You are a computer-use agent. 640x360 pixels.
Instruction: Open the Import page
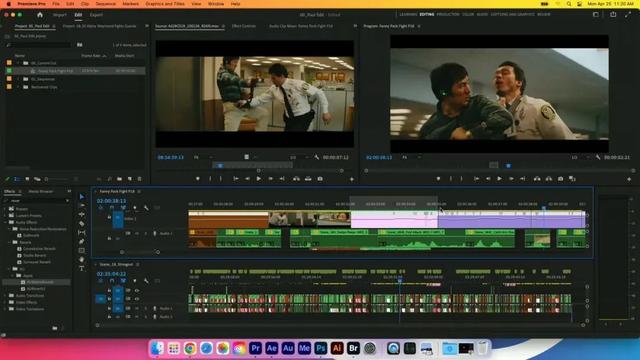click(x=60, y=15)
